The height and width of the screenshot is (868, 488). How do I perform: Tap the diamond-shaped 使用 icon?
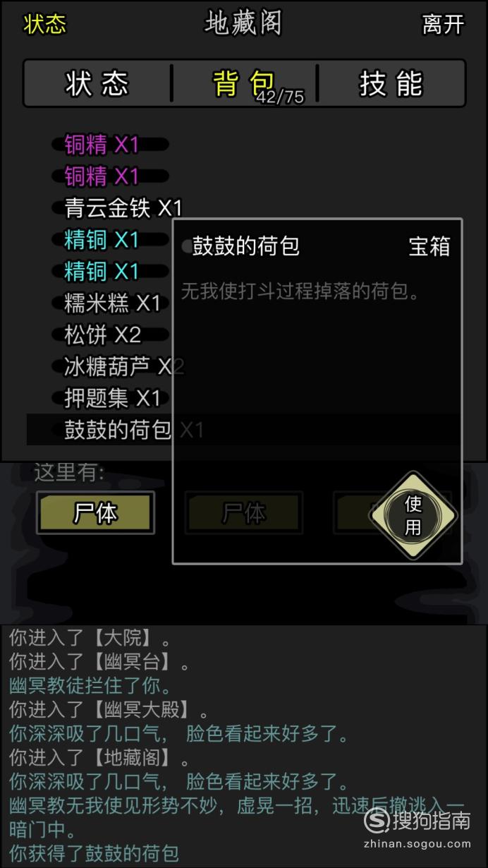(413, 515)
